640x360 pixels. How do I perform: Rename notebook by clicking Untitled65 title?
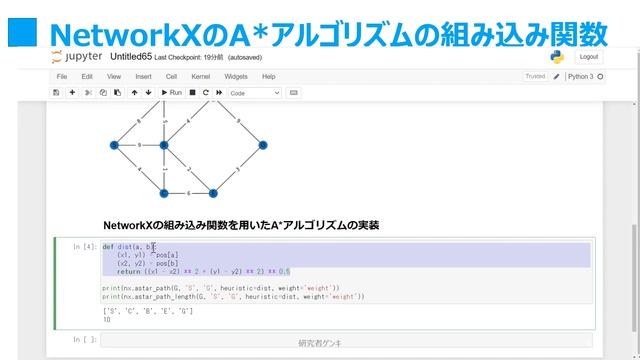[131, 57]
